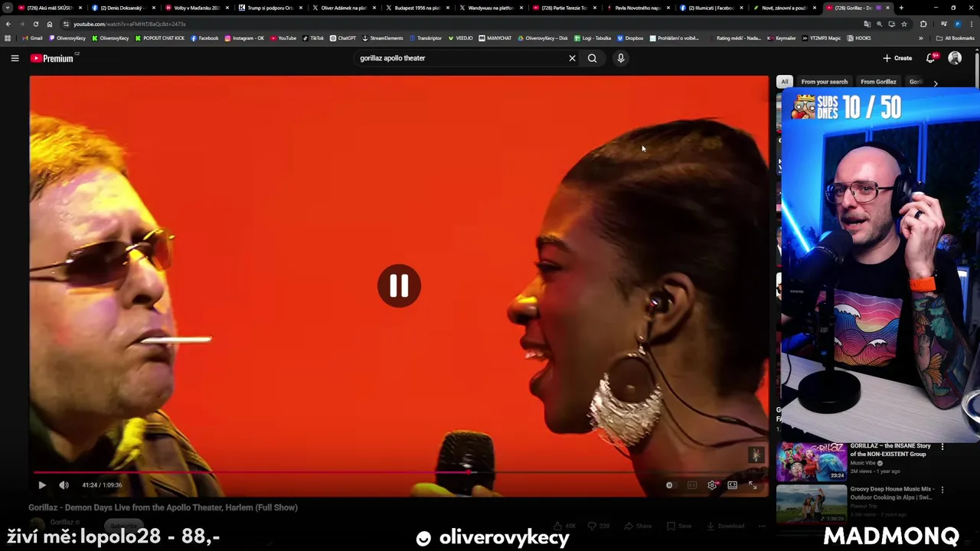This screenshot has height=551, width=980.
Task: Go back with browser back arrow
Action: coord(8,24)
